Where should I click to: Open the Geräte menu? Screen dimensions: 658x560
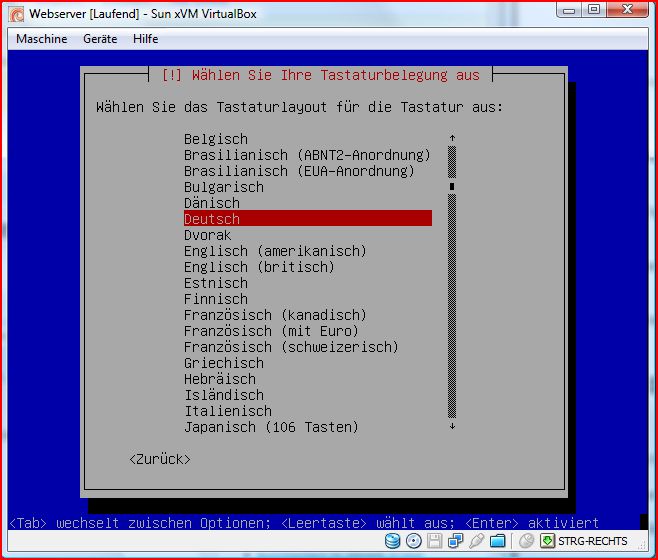click(100, 39)
